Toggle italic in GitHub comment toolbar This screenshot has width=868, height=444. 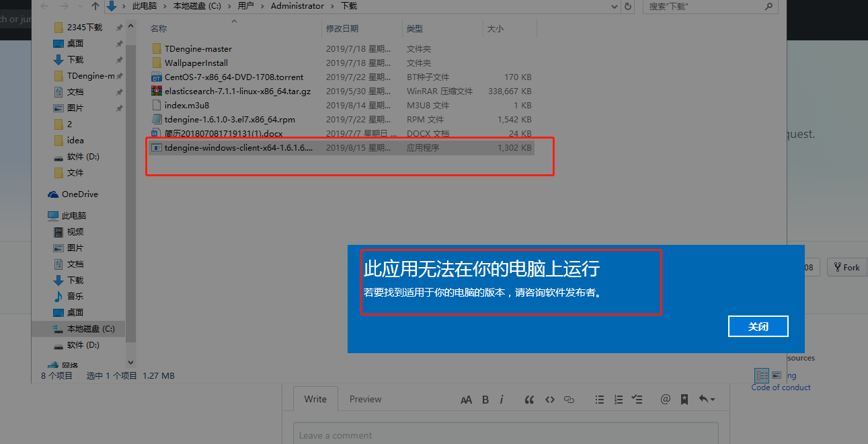click(x=502, y=400)
